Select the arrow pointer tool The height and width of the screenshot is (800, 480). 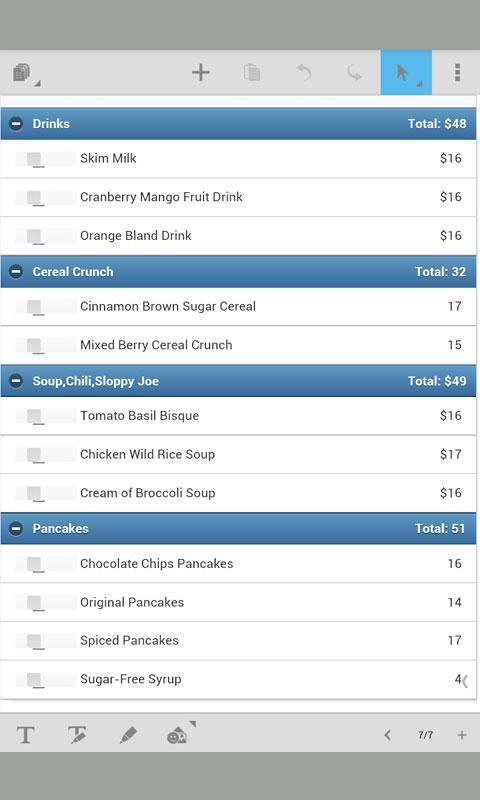click(406, 72)
